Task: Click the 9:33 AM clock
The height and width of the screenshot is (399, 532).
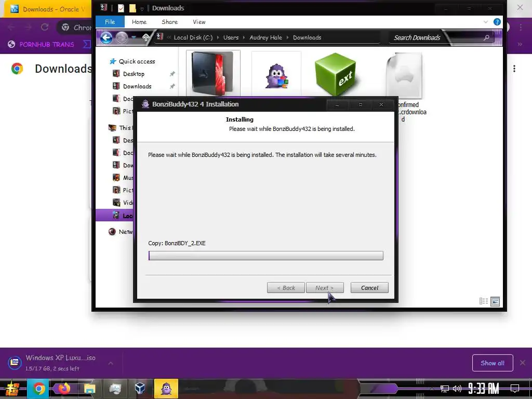Action: [x=484, y=388]
